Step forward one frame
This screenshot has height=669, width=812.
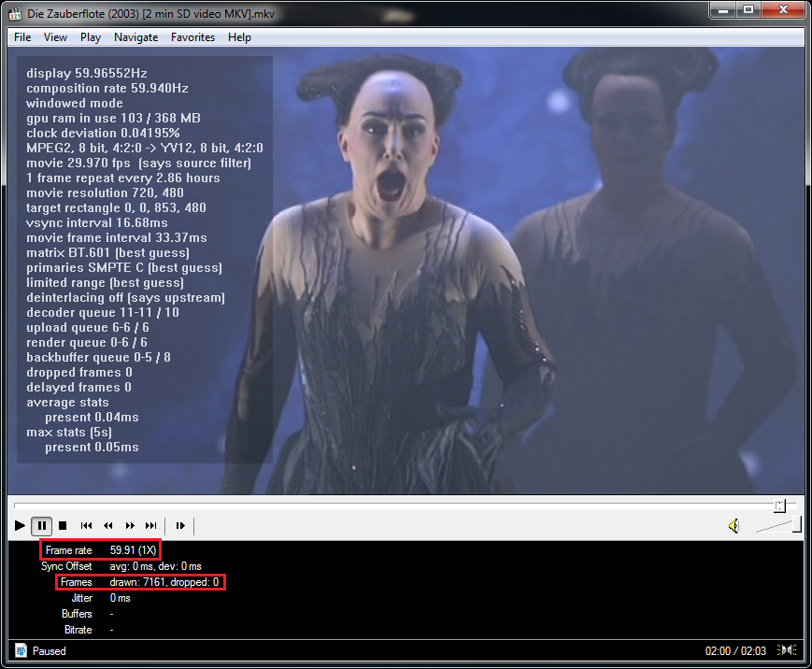point(180,525)
